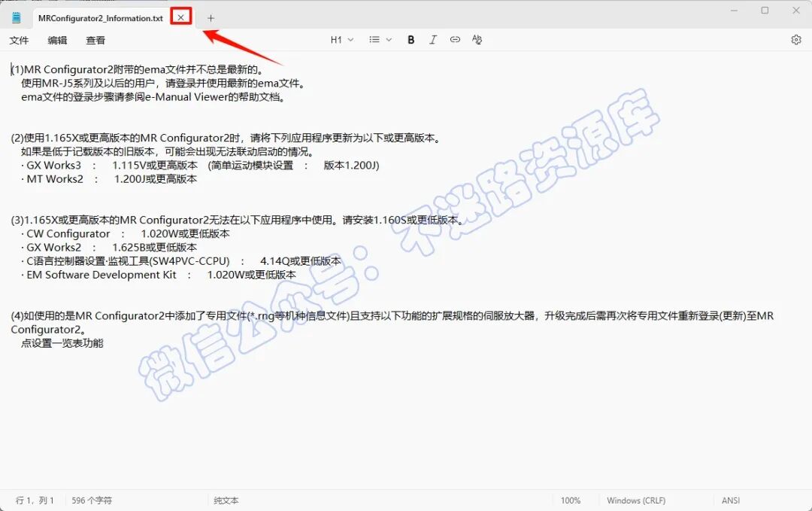812x511 pixels.
Task: Clear text formatting with the eraser icon
Action: click(x=477, y=39)
